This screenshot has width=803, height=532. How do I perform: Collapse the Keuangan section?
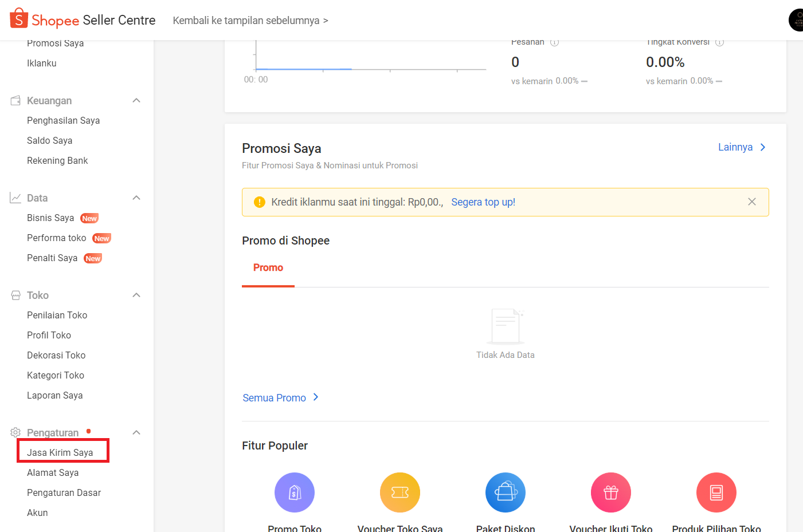click(x=136, y=100)
